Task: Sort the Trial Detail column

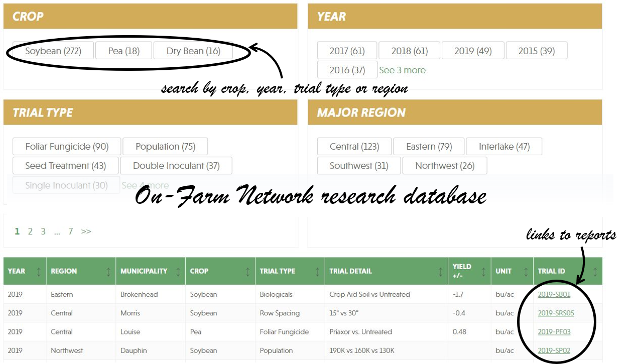Action: tap(440, 271)
